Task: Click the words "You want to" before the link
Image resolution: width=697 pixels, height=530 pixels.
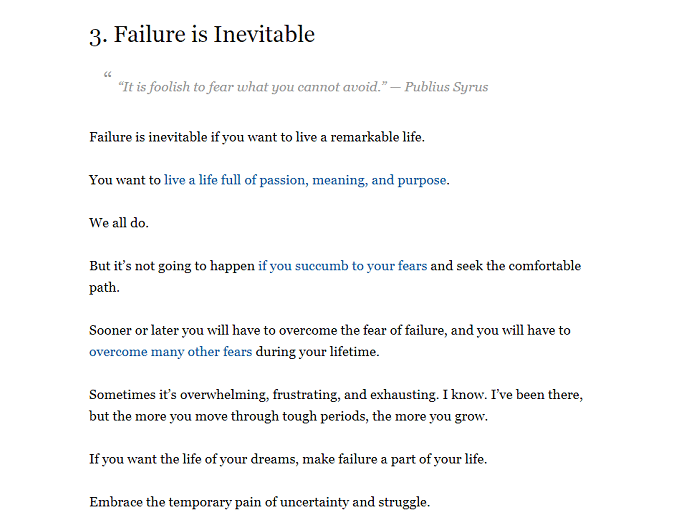Action: point(124,181)
